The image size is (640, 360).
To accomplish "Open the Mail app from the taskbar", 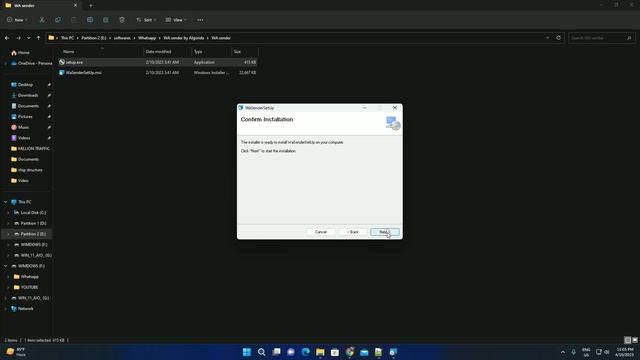I will click(364, 352).
